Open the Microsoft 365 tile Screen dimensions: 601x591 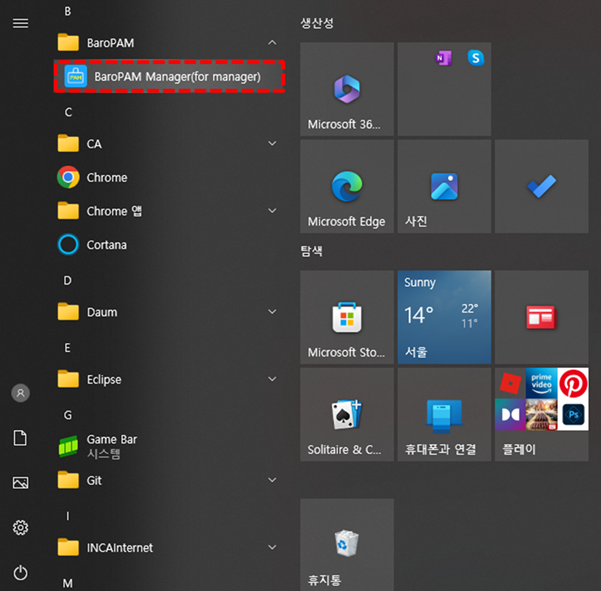point(347,89)
